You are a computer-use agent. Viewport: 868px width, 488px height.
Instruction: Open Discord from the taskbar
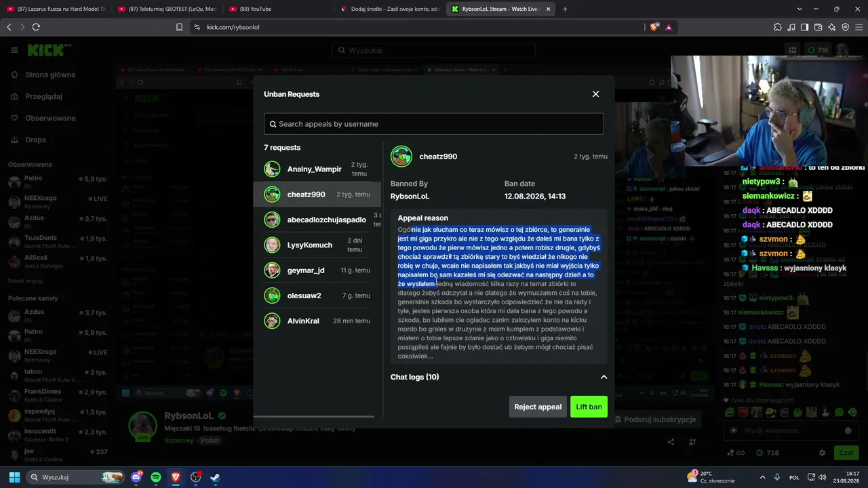point(136,477)
